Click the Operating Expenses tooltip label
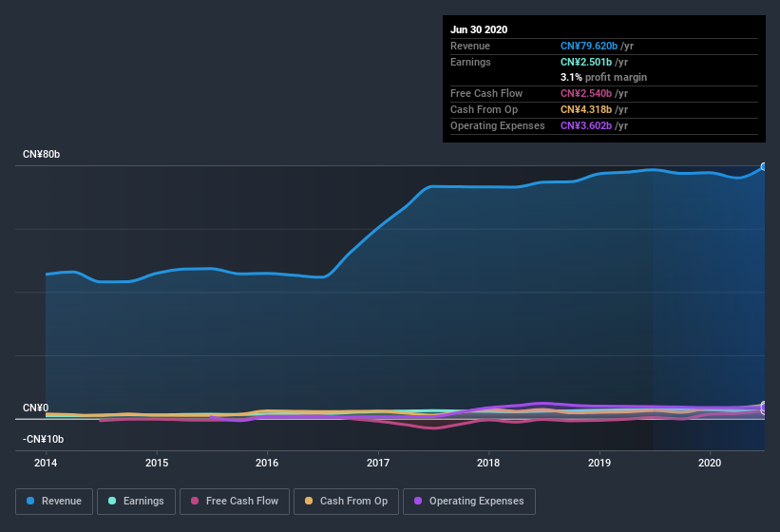The image size is (780, 532). (x=498, y=125)
